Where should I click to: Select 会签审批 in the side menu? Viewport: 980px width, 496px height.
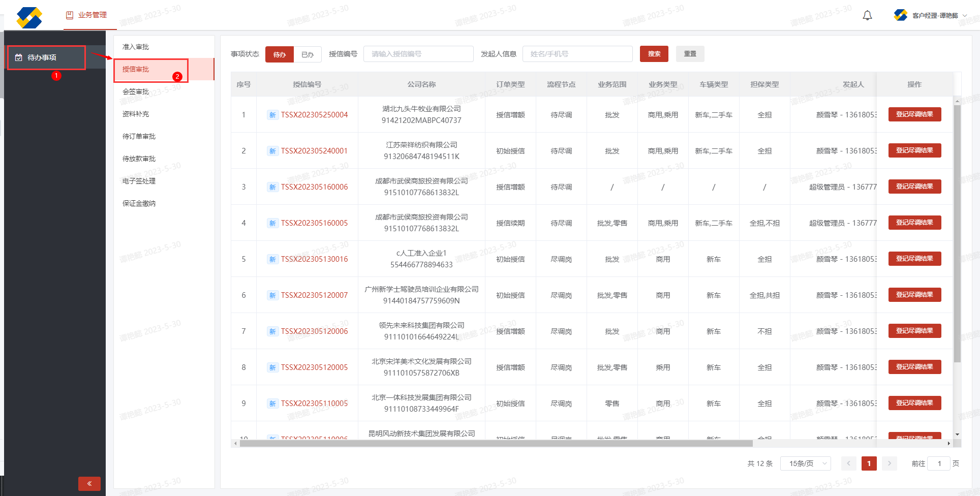[136, 91]
